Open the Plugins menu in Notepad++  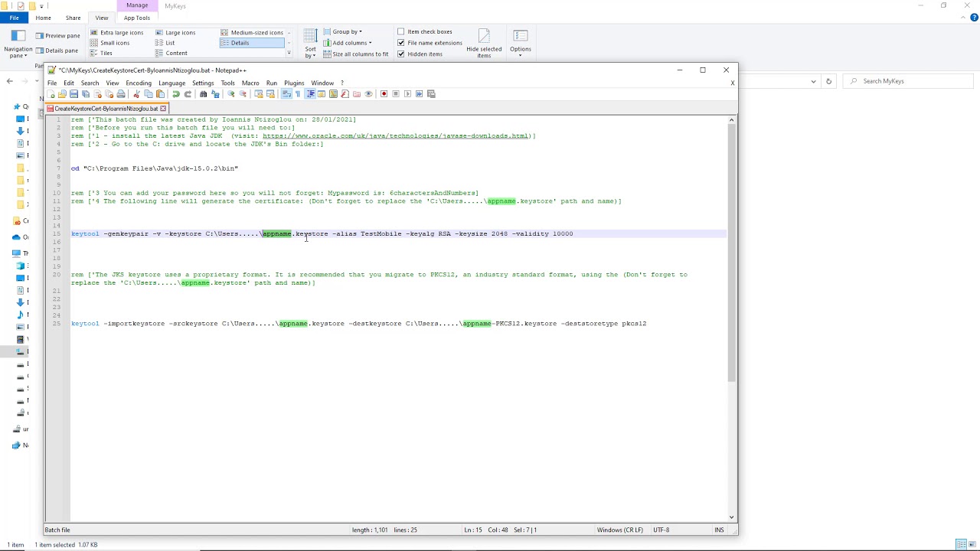click(294, 83)
